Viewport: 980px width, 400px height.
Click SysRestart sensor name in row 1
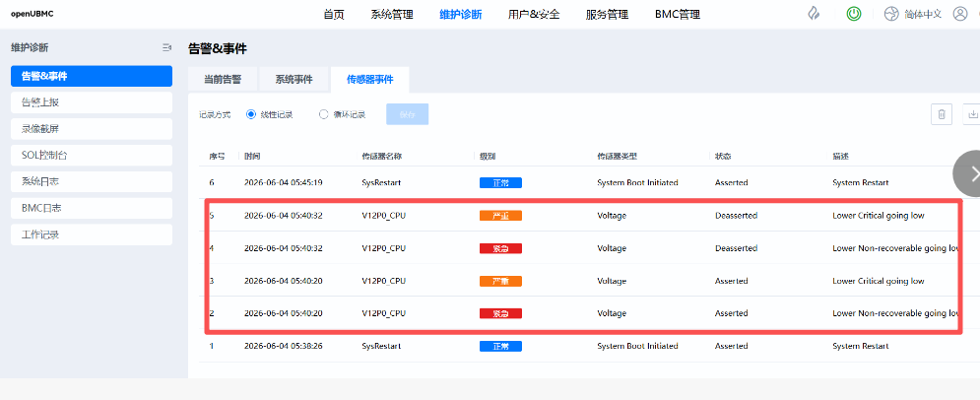pyautogui.click(x=381, y=346)
